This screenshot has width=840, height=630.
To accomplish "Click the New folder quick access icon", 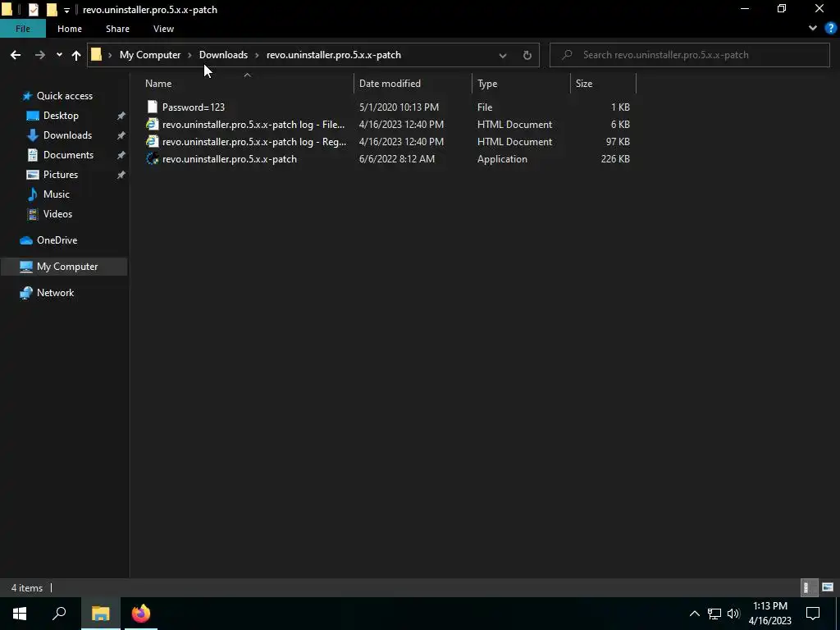I will coord(52,10).
